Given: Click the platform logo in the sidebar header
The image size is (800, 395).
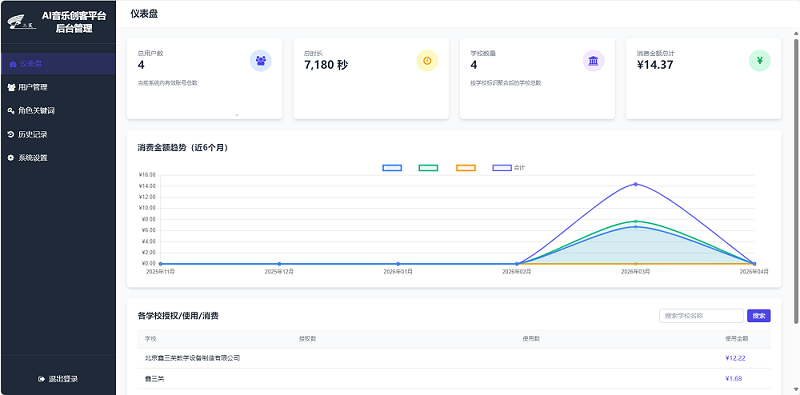Looking at the screenshot, I should (x=21, y=22).
